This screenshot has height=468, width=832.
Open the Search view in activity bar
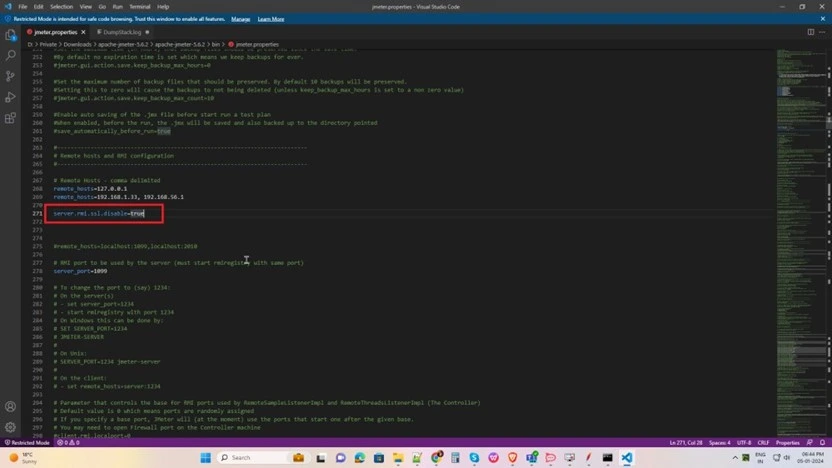[11, 55]
